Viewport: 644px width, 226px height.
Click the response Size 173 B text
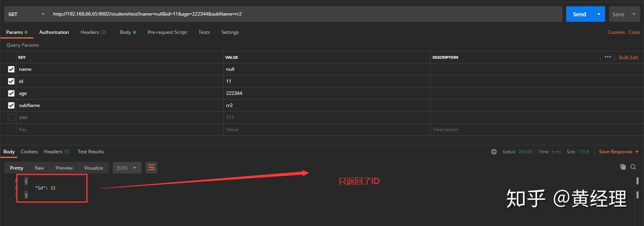(x=577, y=152)
